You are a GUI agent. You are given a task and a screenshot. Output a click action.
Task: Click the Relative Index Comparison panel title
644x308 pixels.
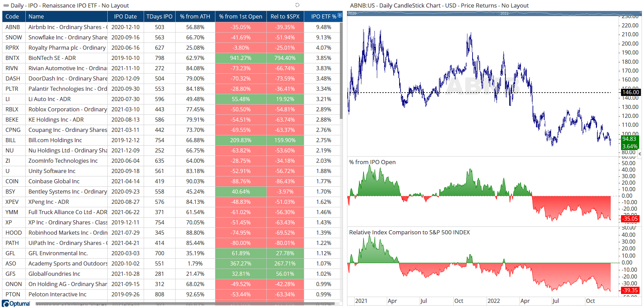(409, 232)
